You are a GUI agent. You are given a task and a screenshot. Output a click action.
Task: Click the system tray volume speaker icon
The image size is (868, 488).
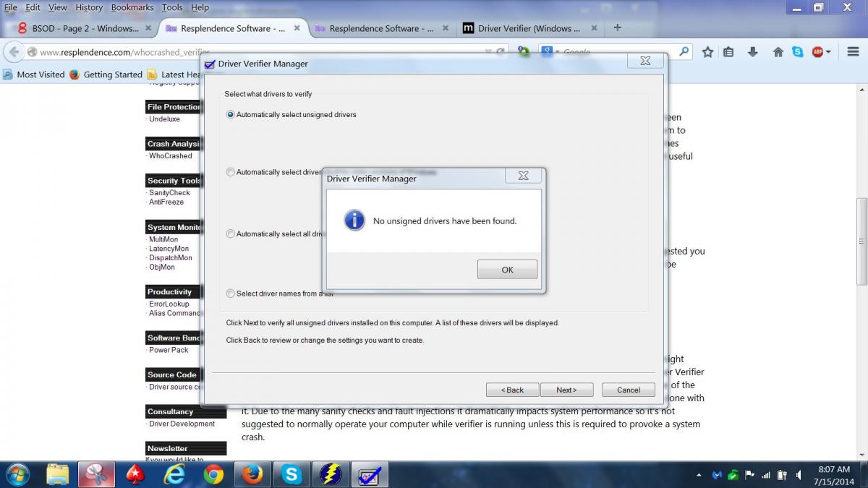[x=798, y=475]
